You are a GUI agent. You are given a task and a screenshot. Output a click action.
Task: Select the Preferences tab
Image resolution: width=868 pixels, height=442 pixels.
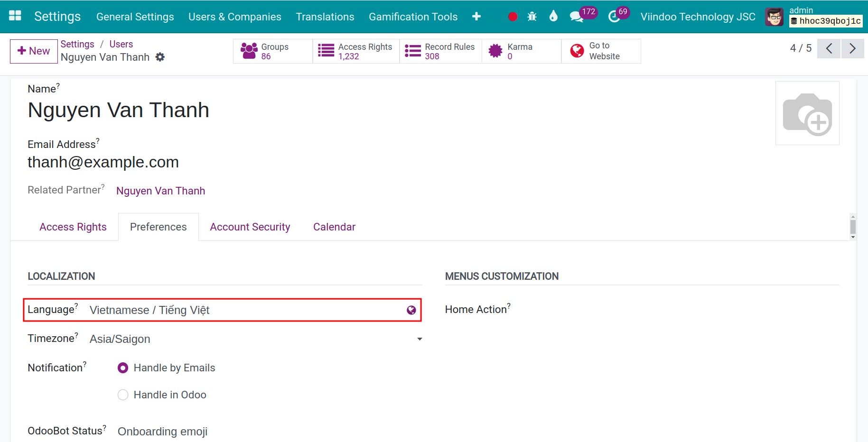[x=159, y=227]
